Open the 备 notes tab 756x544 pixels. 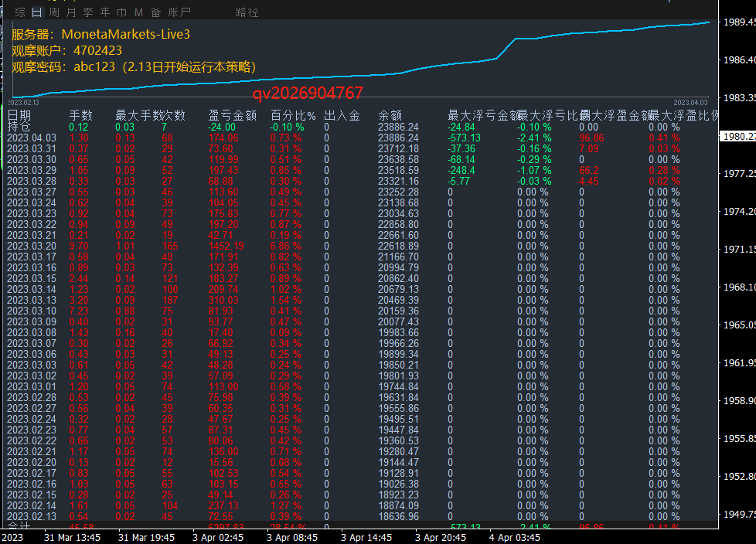(x=155, y=12)
